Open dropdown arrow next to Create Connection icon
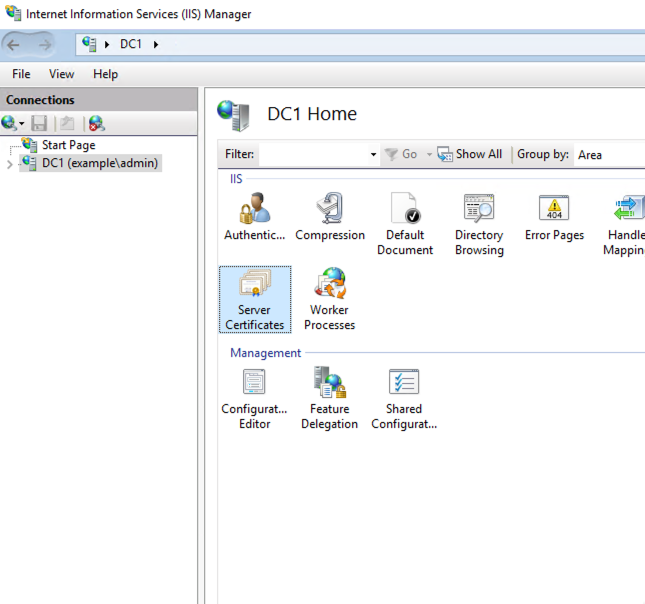Image resolution: width=645 pixels, height=604 pixels. click(22, 123)
